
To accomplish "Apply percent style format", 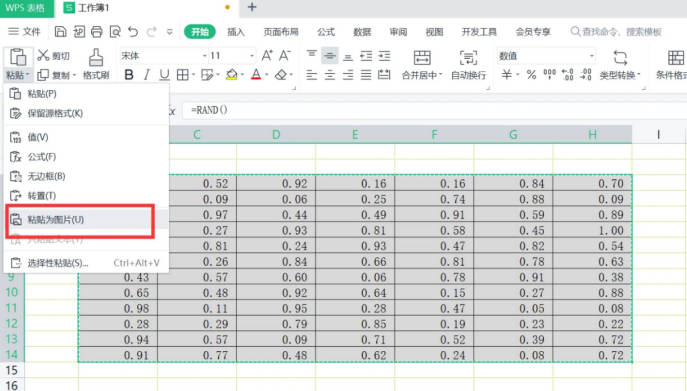I will coord(531,75).
